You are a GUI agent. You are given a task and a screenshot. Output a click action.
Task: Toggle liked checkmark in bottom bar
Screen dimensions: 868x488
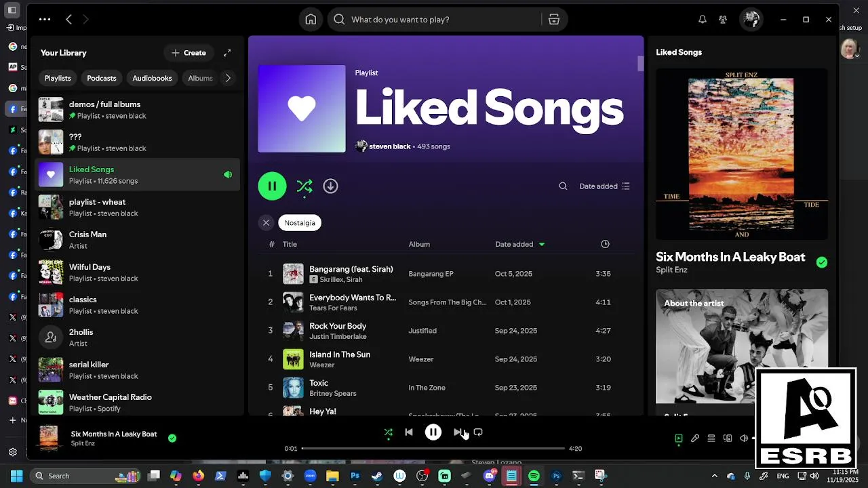pyautogui.click(x=172, y=438)
